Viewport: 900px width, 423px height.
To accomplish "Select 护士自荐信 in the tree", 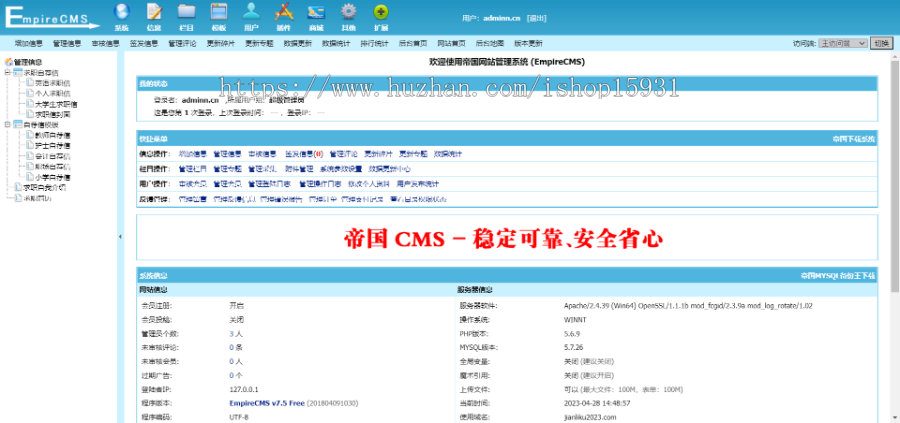I will (x=52, y=146).
